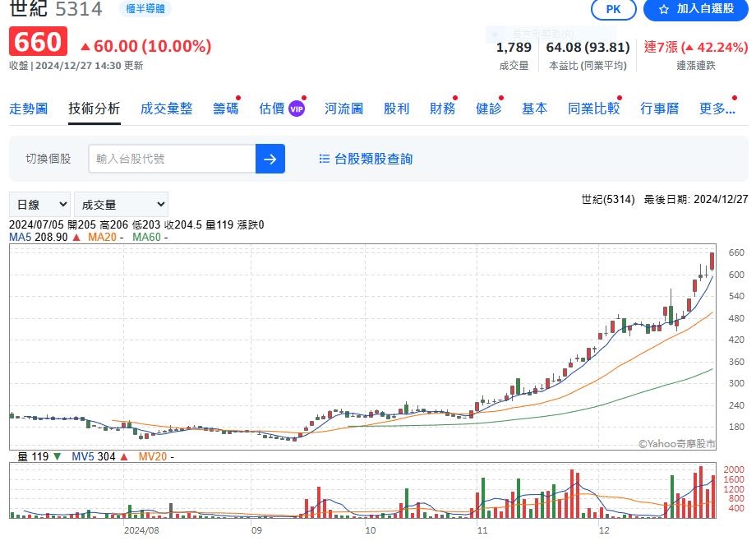Switch to the 走勢圖 tab
This screenshot has width=756, height=541.
[29, 109]
